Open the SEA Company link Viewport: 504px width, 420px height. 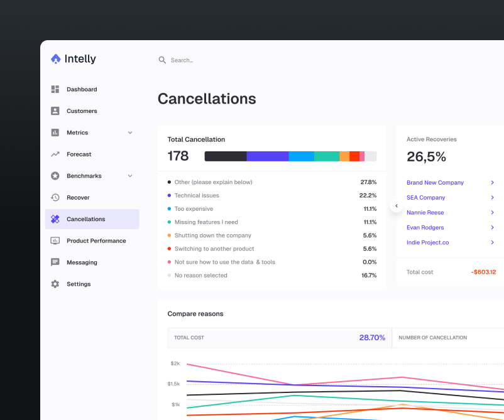pos(425,198)
